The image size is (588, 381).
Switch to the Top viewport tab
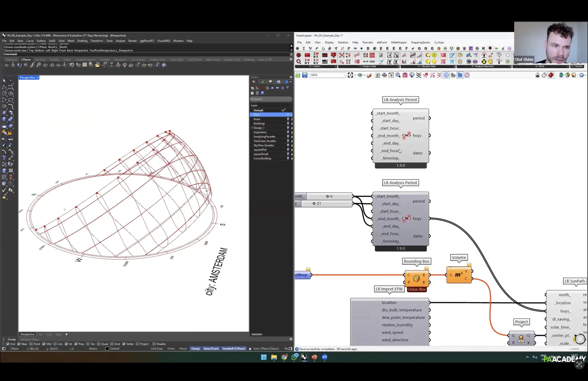click(40, 334)
